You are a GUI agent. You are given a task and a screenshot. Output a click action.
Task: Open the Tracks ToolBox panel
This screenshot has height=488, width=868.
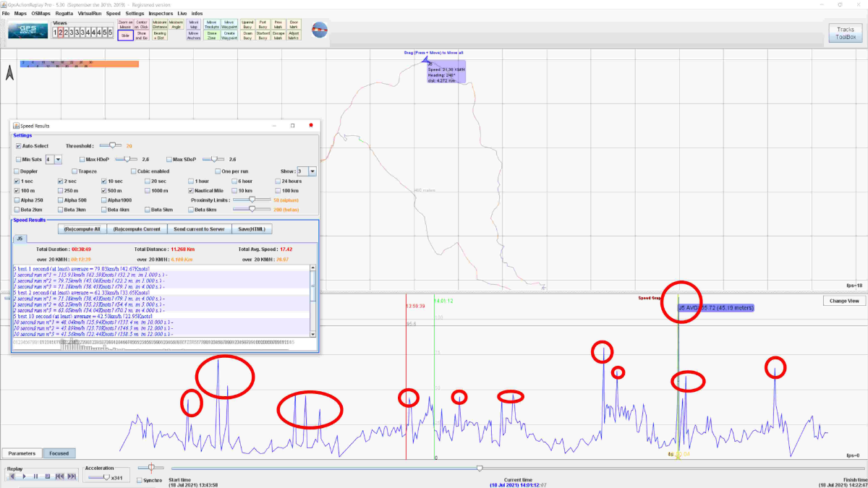[846, 32]
